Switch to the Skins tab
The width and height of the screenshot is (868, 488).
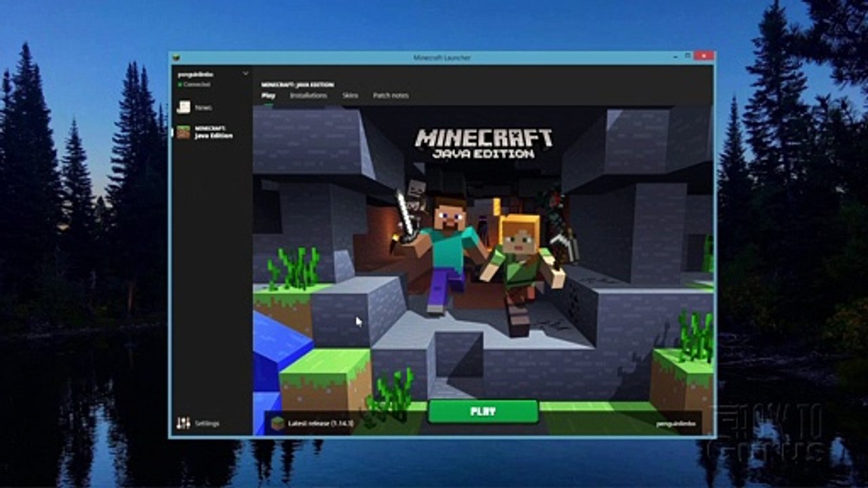click(350, 96)
